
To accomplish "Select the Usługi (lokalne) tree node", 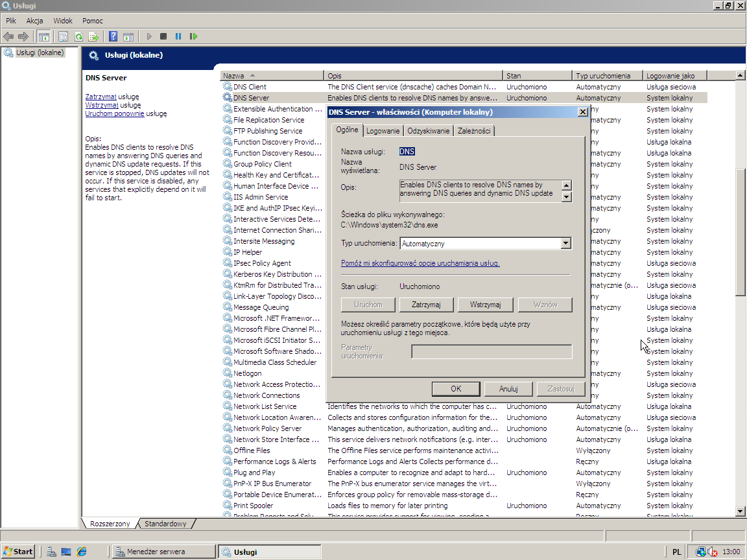I will pos(40,52).
